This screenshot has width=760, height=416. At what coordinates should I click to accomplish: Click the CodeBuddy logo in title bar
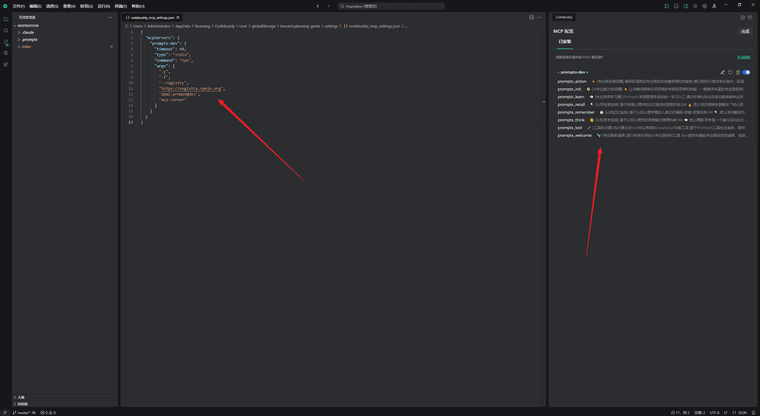[5, 6]
